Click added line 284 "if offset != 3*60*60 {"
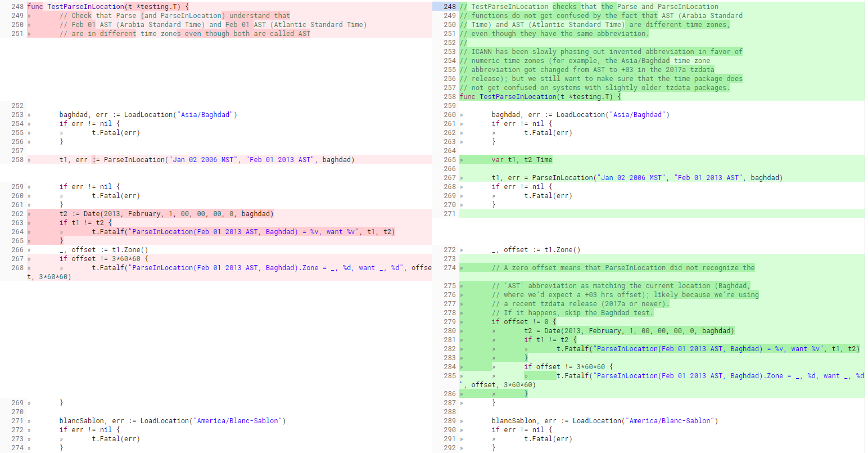This screenshot has width=868, height=453. pyautogui.click(x=568, y=367)
